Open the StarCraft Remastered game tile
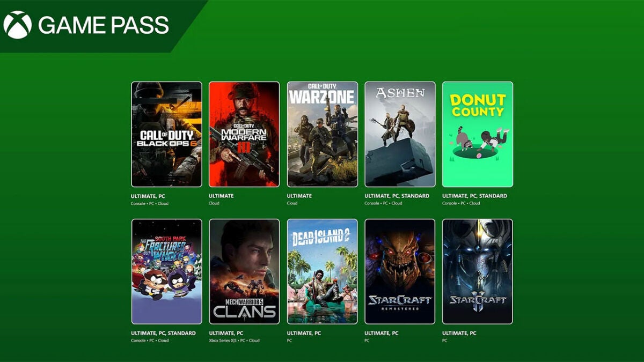The width and height of the screenshot is (644, 362). 400,271
